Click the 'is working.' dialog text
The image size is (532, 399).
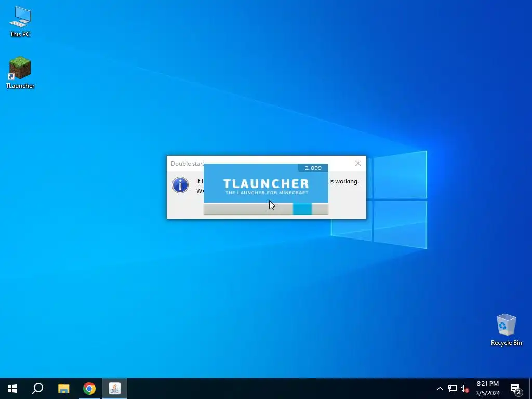[344, 181]
